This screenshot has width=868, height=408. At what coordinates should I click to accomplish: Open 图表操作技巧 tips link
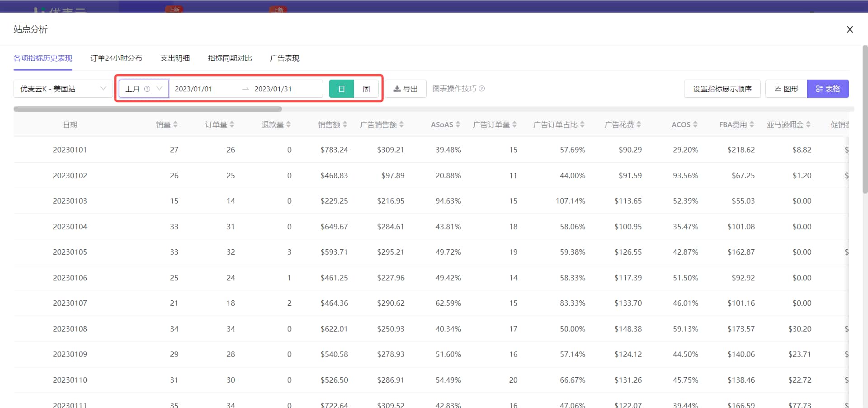point(454,89)
